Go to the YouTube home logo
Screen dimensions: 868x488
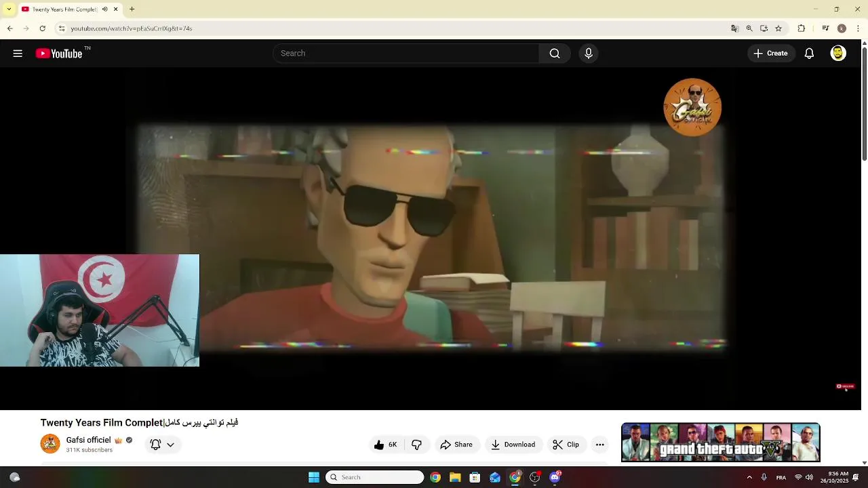[x=59, y=54]
